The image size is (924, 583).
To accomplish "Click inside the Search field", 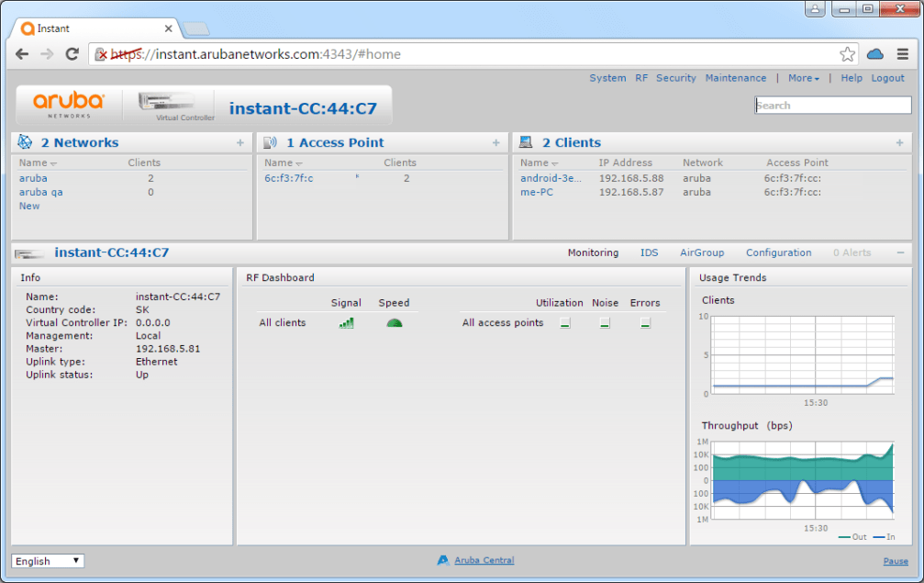I will tap(831, 105).
